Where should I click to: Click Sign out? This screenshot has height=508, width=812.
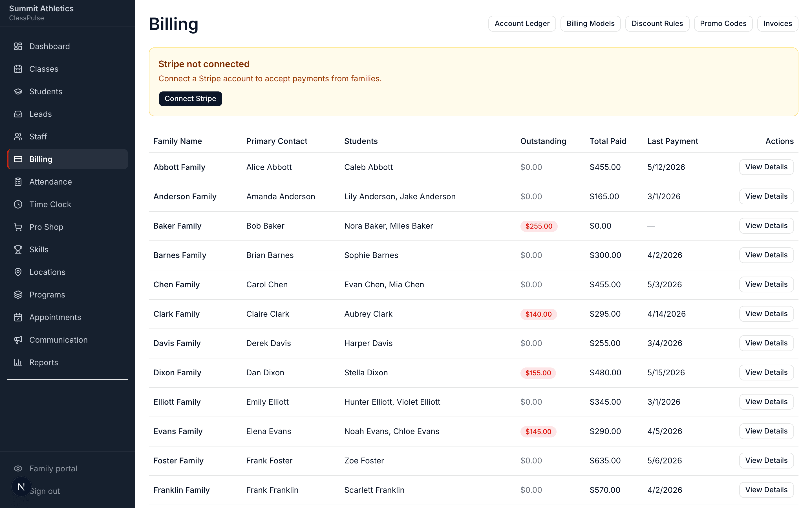[x=45, y=491]
